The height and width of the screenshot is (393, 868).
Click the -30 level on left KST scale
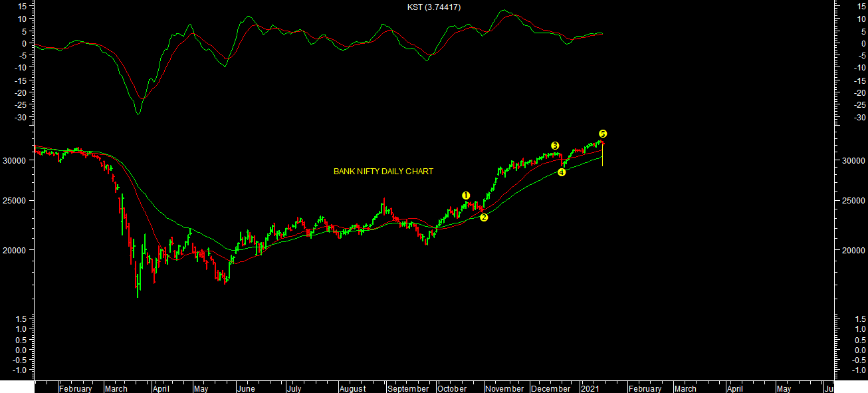20,118
